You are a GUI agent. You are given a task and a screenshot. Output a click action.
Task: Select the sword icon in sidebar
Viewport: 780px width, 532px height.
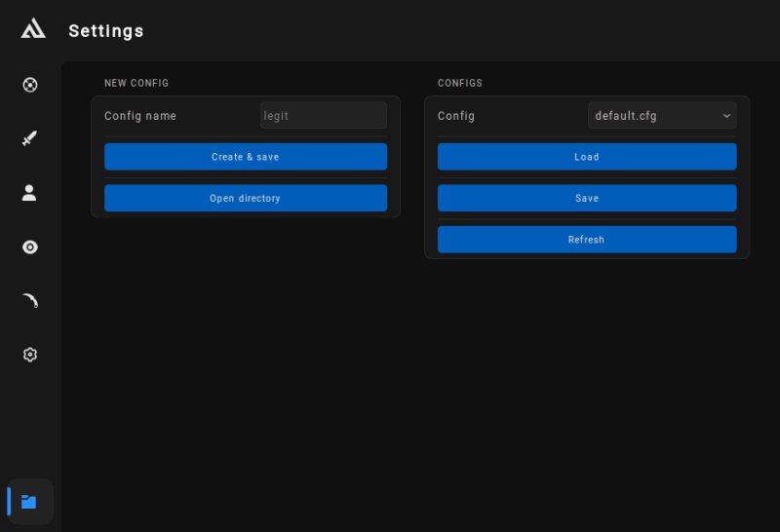click(x=30, y=138)
